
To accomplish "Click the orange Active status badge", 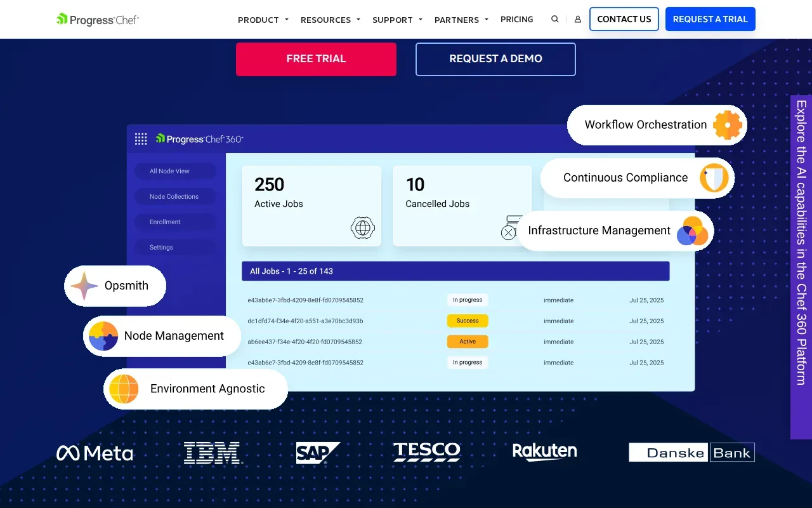I will 468,342.
